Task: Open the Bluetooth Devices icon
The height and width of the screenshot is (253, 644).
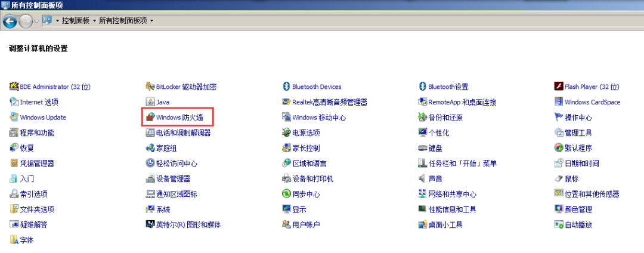Action: (x=287, y=87)
